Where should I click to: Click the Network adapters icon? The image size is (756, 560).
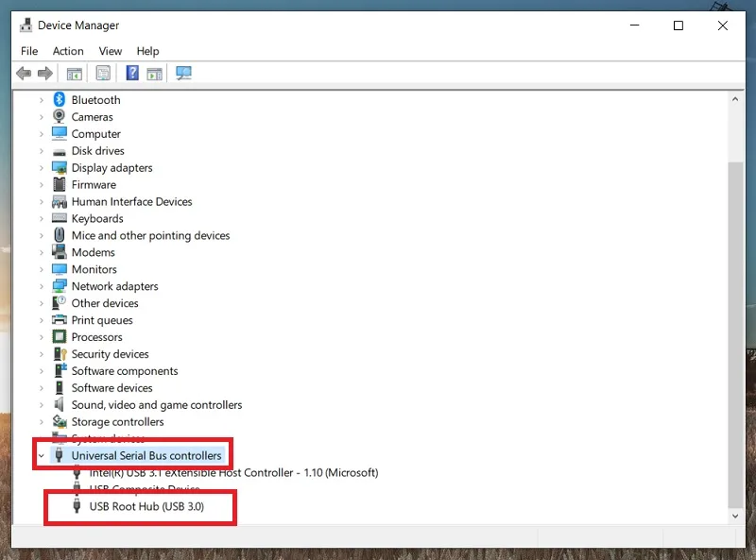coord(60,286)
